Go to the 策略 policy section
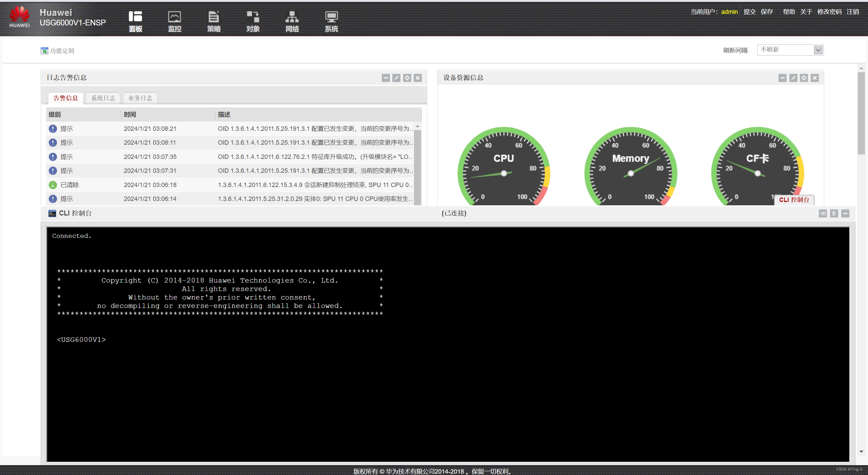The width and height of the screenshot is (868, 475). (x=214, y=21)
